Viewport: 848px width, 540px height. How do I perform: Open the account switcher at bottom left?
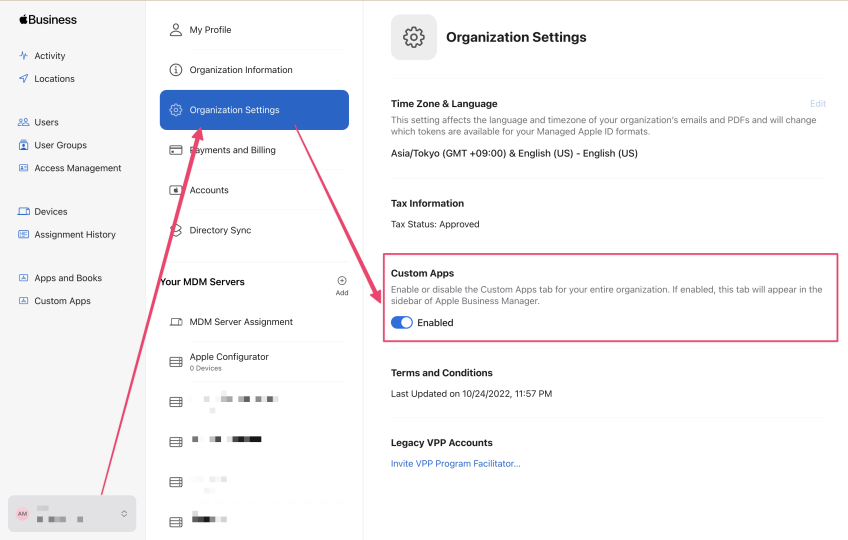[x=72, y=513]
